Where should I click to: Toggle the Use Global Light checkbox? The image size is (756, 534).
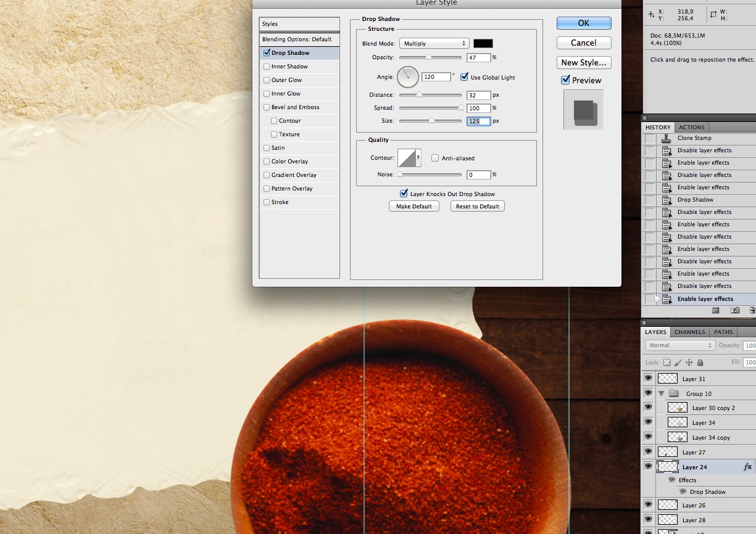point(464,77)
